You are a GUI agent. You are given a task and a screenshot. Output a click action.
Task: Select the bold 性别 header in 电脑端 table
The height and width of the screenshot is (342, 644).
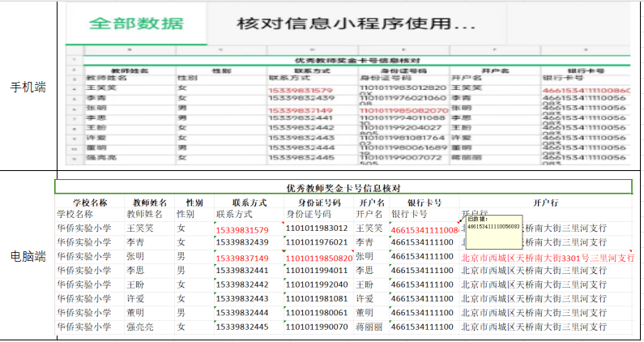pyautogui.click(x=194, y=203)
